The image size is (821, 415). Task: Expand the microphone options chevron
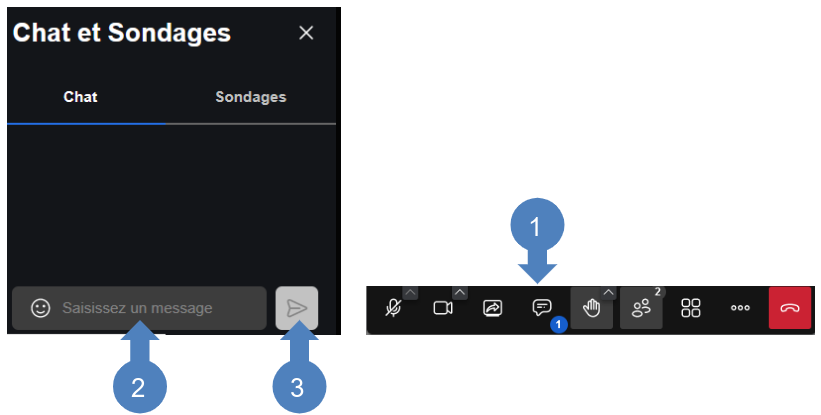point(410,292)
